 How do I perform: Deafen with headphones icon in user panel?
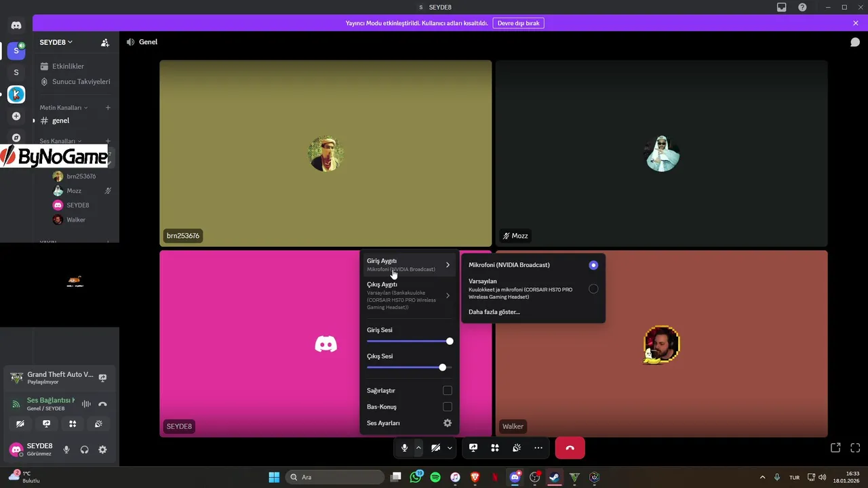(x=85, y=449)
